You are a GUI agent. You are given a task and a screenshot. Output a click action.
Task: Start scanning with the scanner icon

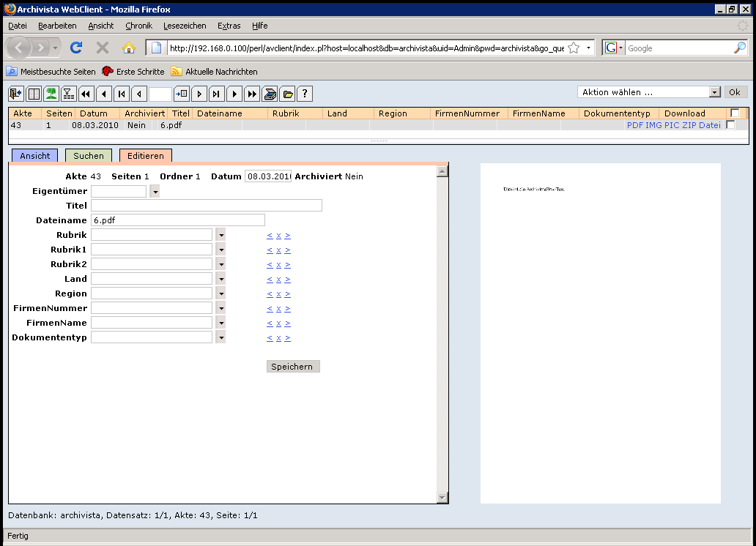(270, 94)
